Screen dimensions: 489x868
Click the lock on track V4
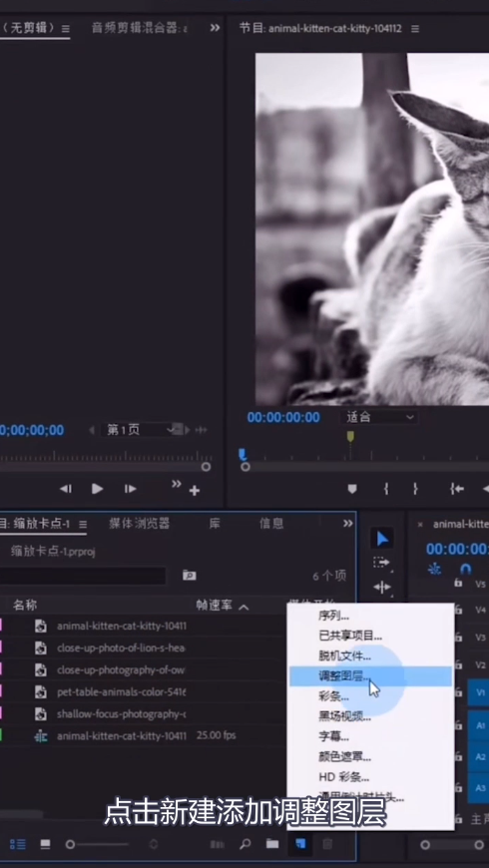click(458, 610)
